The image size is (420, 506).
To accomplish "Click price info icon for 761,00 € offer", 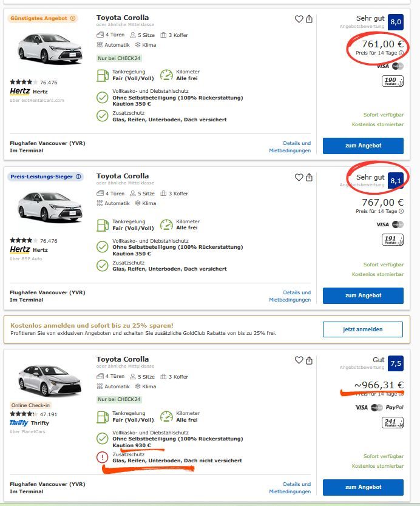I will pyautogui.click(x=401, y=53).
